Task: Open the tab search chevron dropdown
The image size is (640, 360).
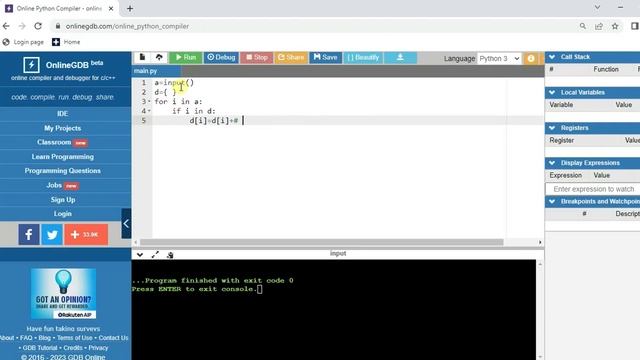Action: tap(597, 7)
